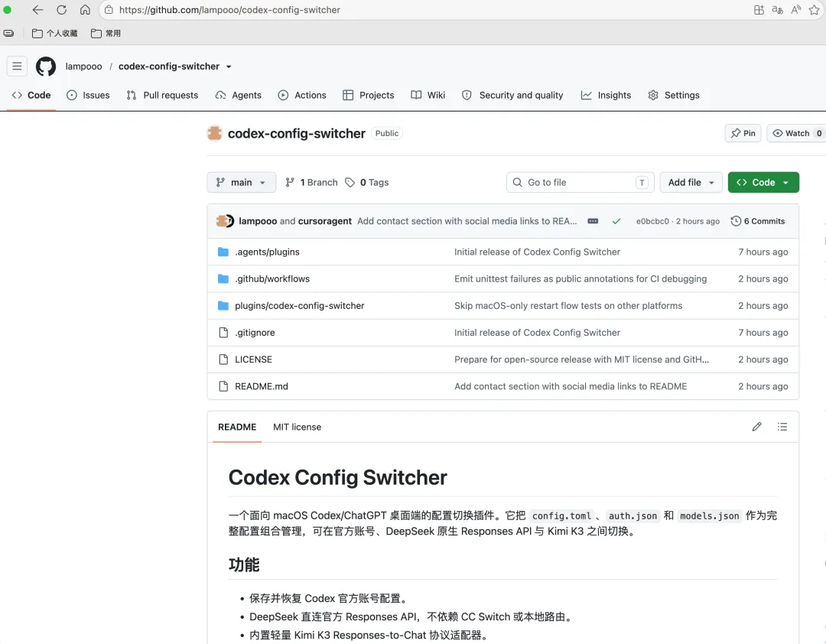Edit README with the pencil icon
This screenshot has width=826, height=644.
(x=757, y=427)
